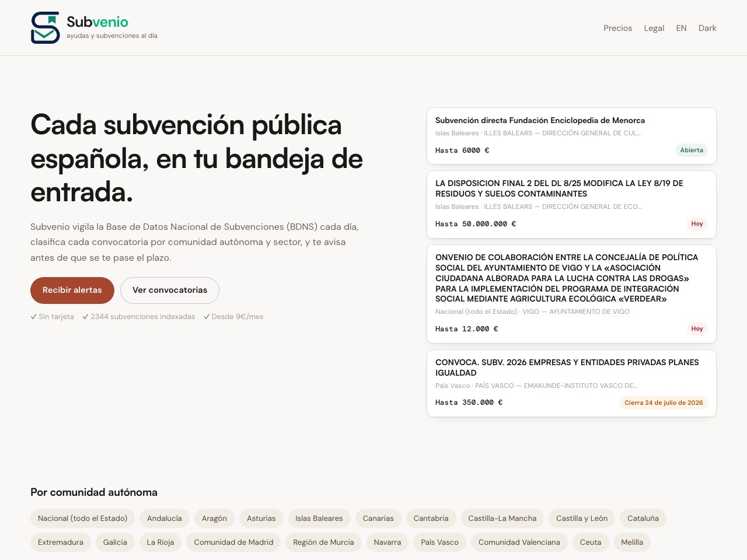Open the Legal menu link

click(654, 28)
